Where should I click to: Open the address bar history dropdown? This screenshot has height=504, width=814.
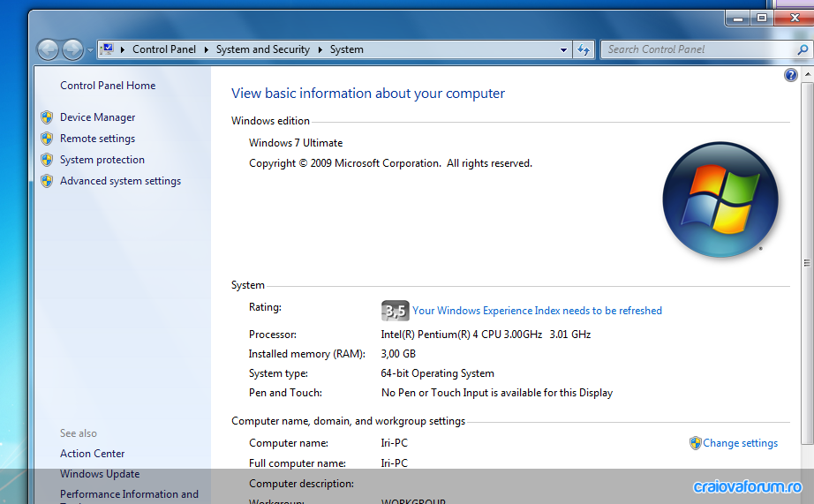[563, 49]
